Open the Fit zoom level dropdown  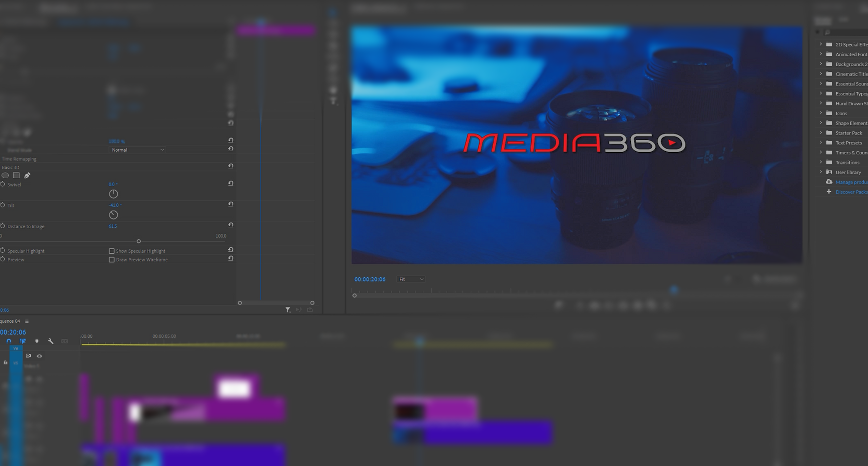[411, 279]
